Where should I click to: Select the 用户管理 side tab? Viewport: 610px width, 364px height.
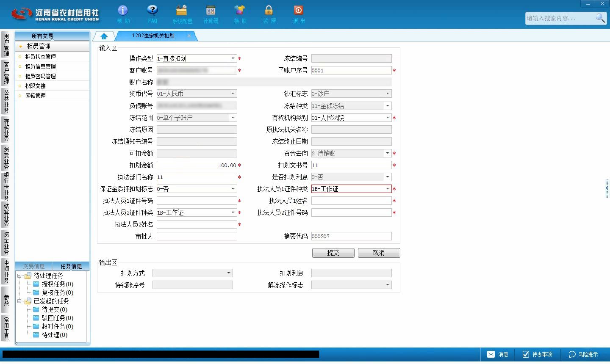pyautogui.click(x=6, y=45)
